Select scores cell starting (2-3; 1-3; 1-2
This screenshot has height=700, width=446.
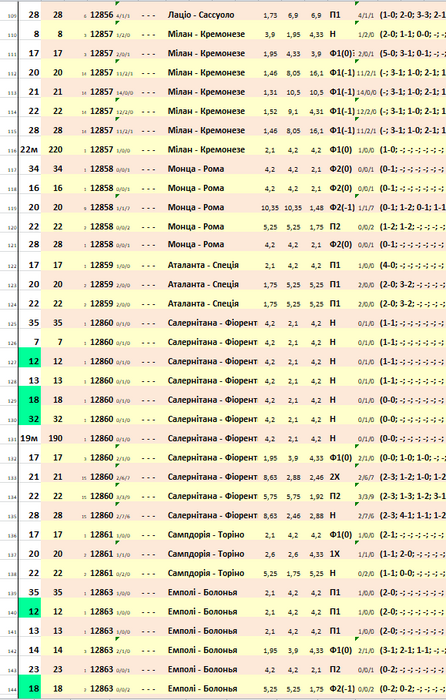pos(412,496)
